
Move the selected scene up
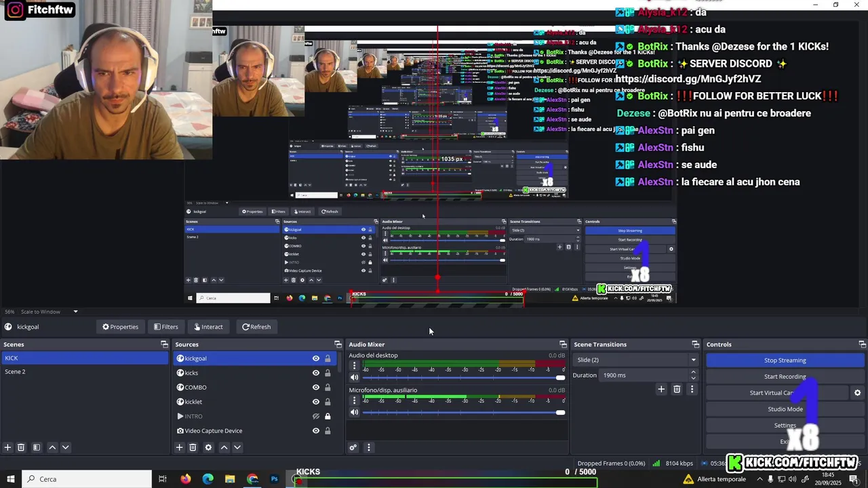(x=52, y=447)
